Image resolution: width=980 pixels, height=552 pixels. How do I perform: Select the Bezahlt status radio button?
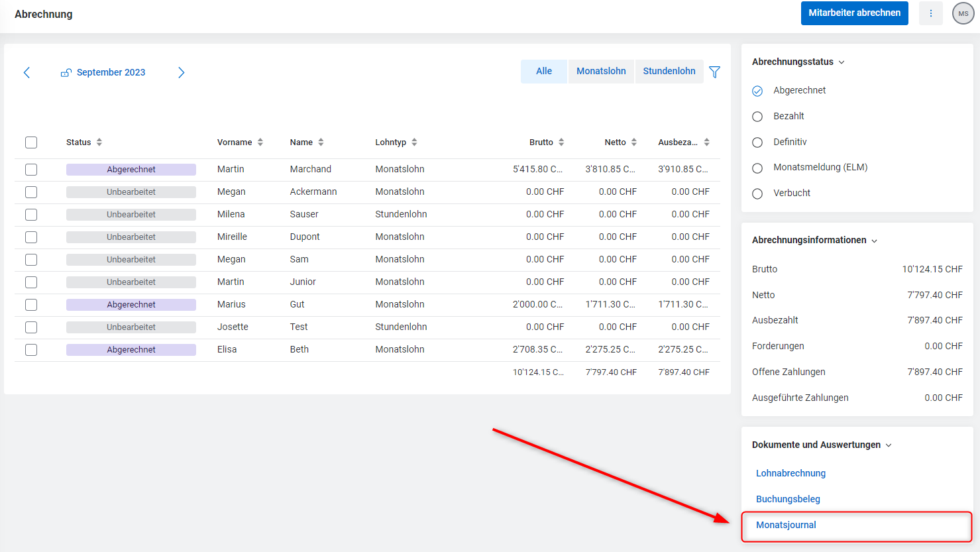[757, 117]
